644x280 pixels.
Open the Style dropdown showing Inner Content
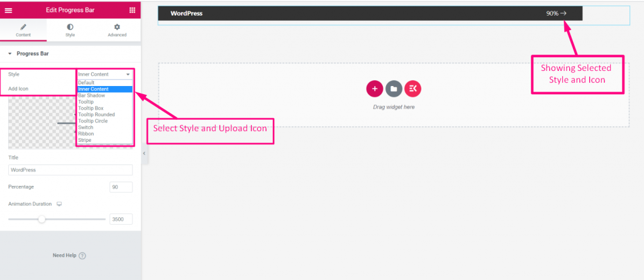point(104,74)
